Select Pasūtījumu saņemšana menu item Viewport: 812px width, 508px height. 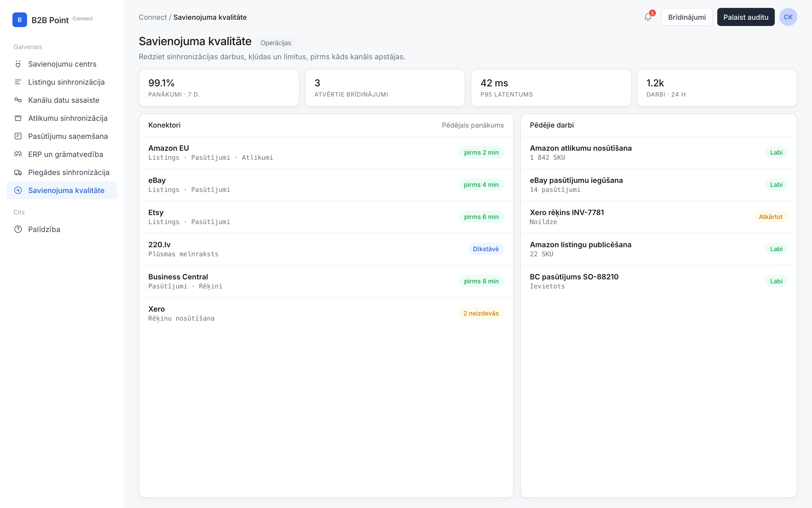coord(62,136)
